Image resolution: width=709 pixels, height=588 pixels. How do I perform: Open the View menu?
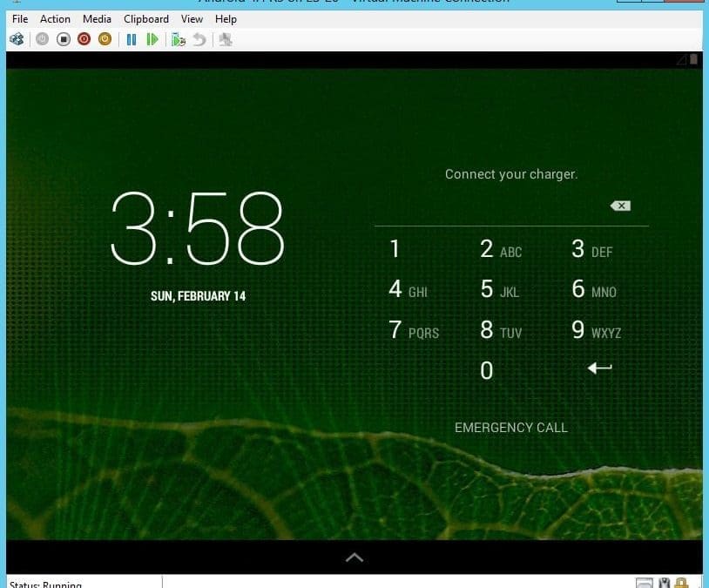click(x=192, y=19)
